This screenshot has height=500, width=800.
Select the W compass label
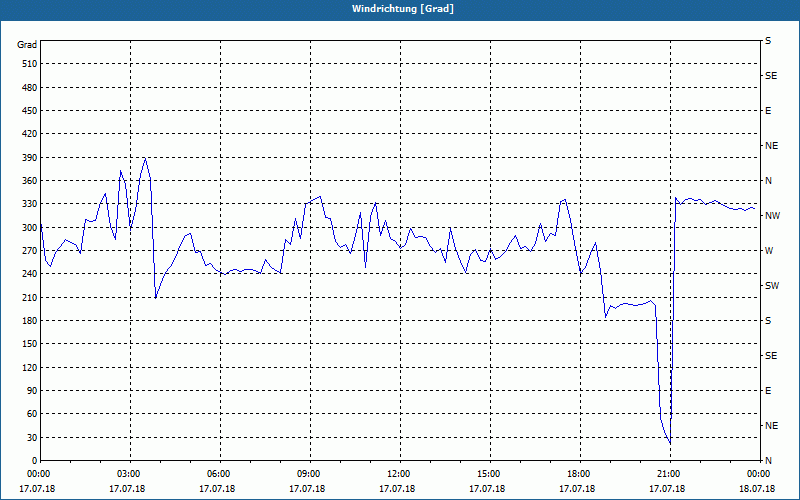[769, 251]
